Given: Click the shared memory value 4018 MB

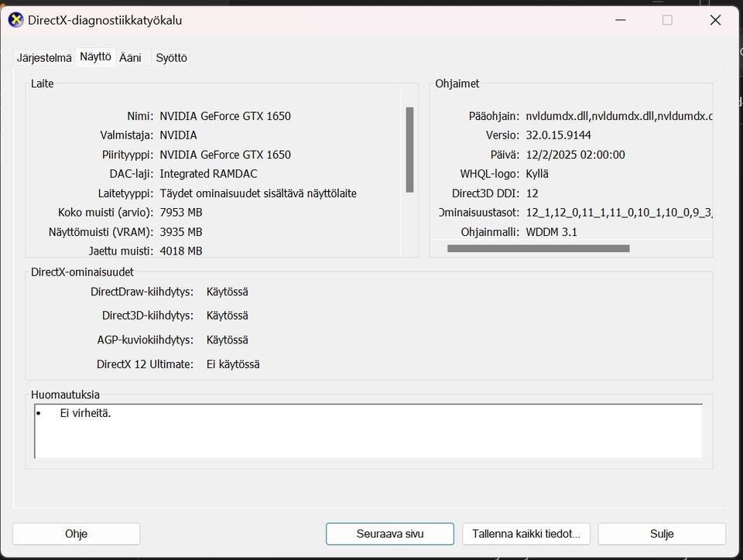Looking at the screenshot, I should [181, 251].
